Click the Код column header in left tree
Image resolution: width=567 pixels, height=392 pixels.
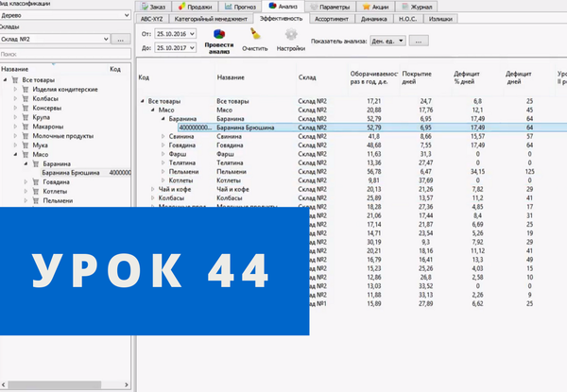[115, 69]
